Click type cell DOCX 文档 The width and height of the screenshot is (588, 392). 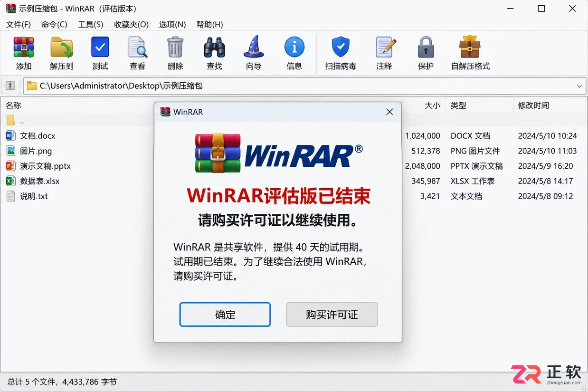470,136
